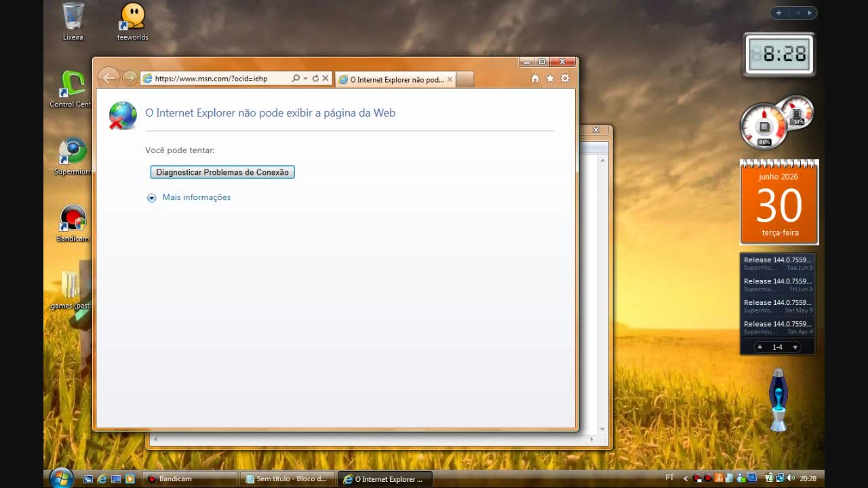868x488 pixels.
Task: Click the CPU meter gadget dial
Action: [x=764, y=126]
